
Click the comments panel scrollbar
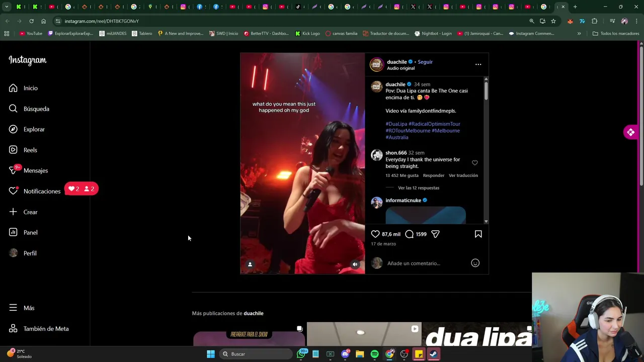[486, 91]
